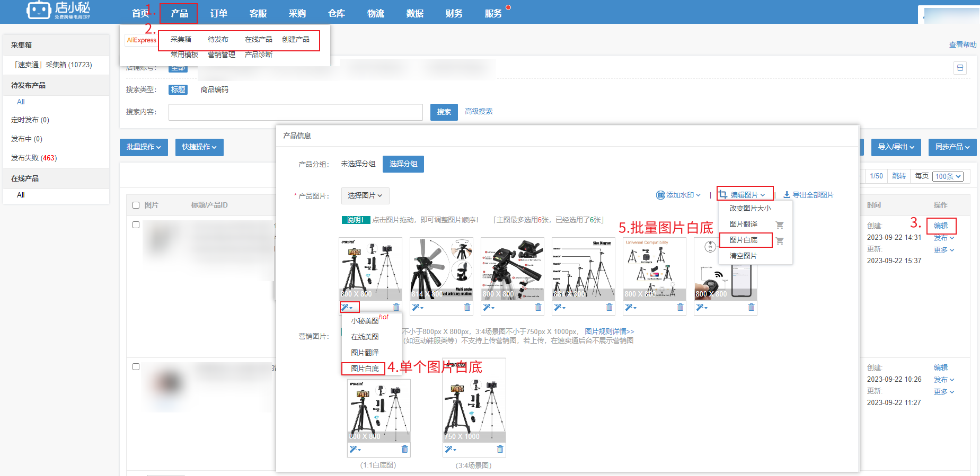Click the blue 搜索 button
The width and height of the screenshot is (980, 476).
[x=444, y=112]
